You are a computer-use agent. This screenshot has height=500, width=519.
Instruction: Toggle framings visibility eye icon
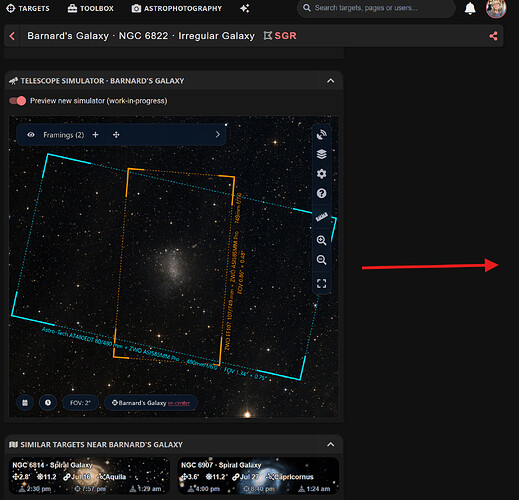(31, 135)
